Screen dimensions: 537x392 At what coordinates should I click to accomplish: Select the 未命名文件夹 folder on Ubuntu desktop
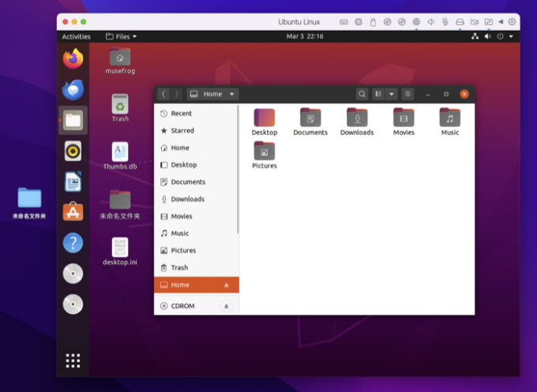[x=120, y=204]
